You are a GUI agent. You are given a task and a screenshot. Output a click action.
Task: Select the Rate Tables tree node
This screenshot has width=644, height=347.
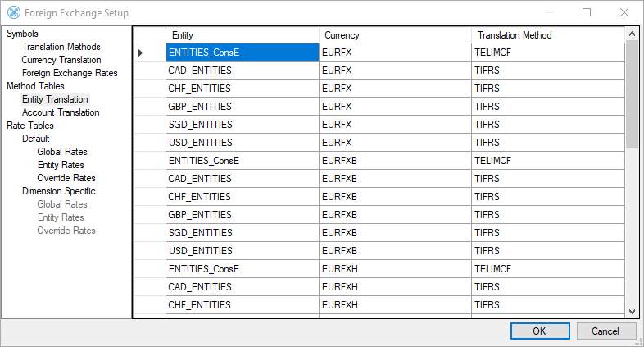click(x=29, y=126)
